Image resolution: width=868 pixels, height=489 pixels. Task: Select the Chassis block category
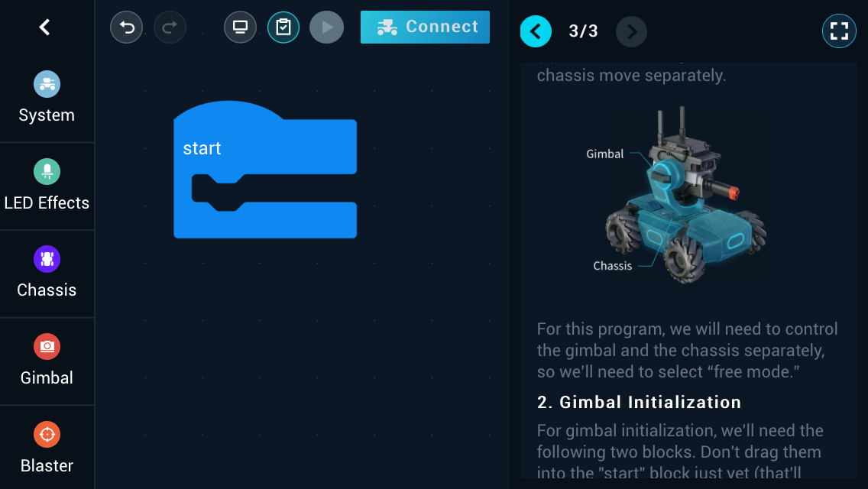pyautogui.click(x=47, y=273)
